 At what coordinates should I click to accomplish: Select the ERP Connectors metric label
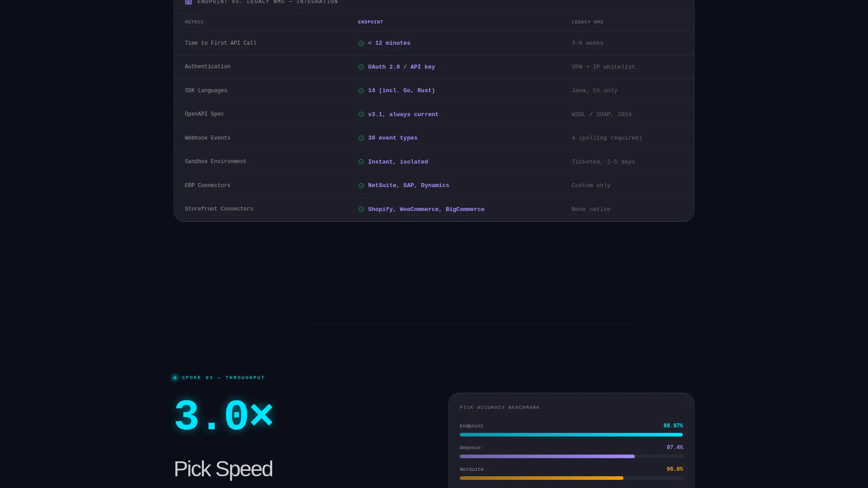click(208, 186)
